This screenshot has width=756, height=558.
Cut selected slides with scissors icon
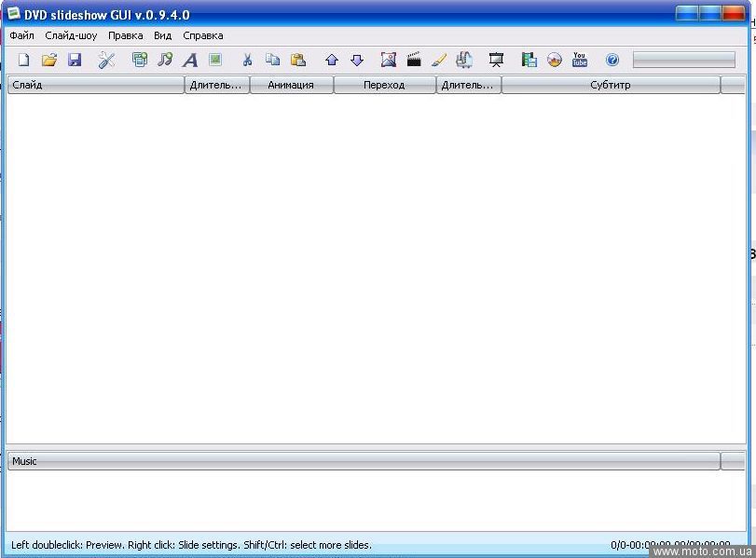(247, 60)
